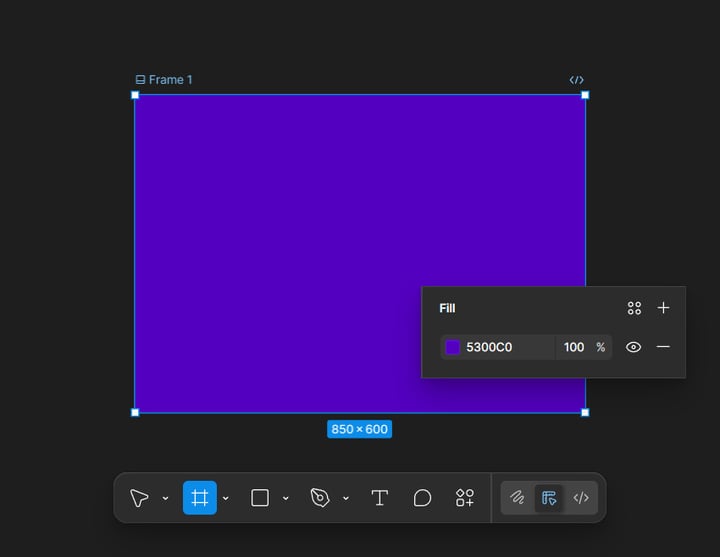Screen dimensions: 720x557
Task: Add a new fill
Action: (664, 308)
